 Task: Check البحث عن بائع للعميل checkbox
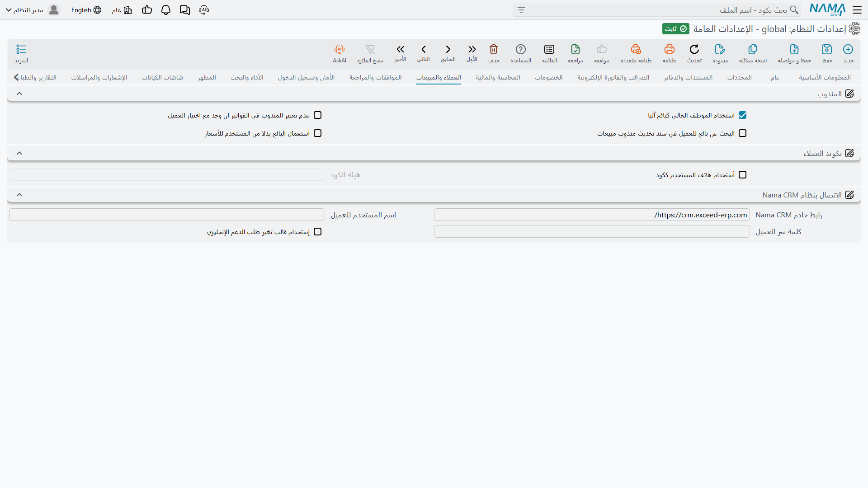point(742,133)
